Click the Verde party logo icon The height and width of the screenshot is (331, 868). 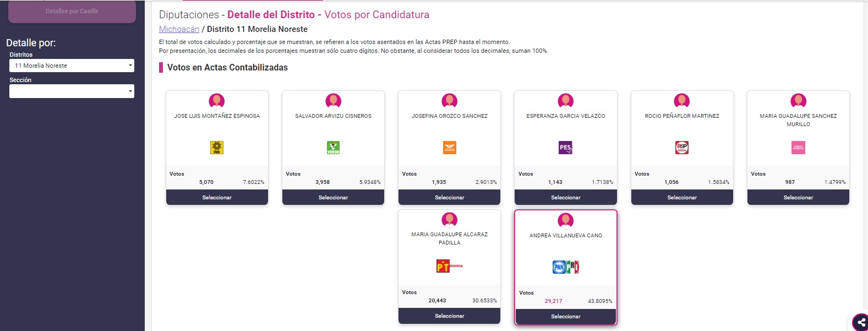pos(333,148)
